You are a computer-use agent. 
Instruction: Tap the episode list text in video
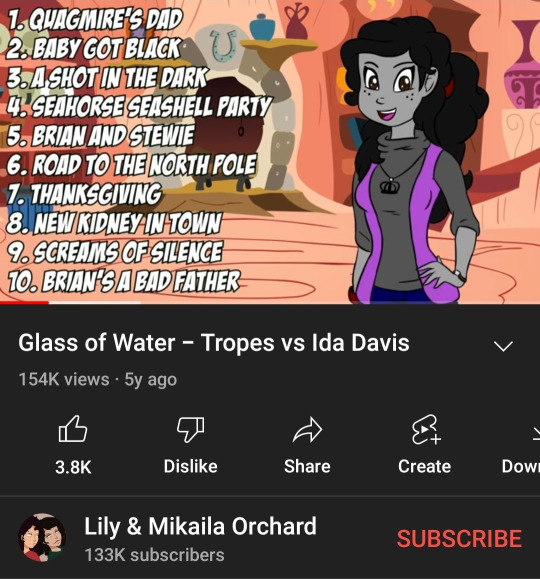[x=137, y=150]
